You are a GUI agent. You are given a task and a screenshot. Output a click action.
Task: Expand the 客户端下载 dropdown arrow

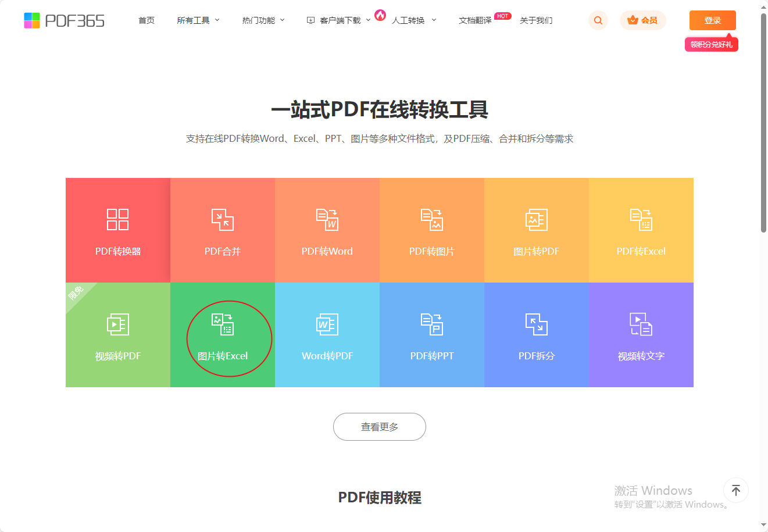pos(368,20)
